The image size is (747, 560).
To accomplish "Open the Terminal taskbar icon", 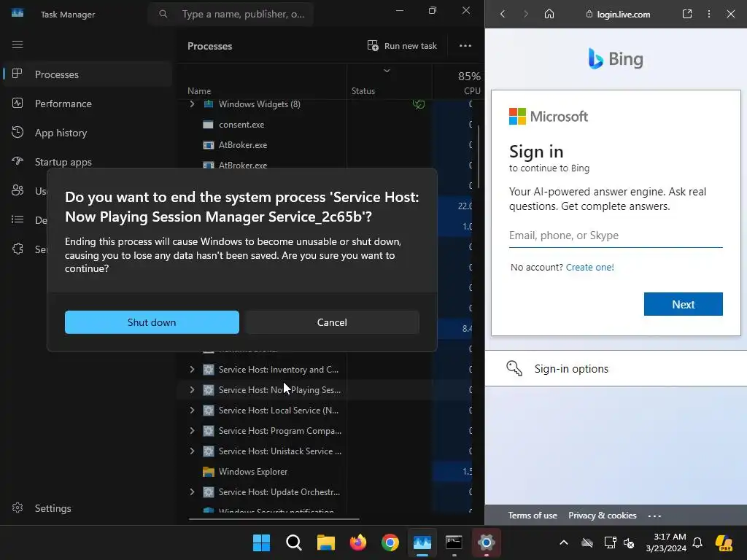I will pos(454,542).
